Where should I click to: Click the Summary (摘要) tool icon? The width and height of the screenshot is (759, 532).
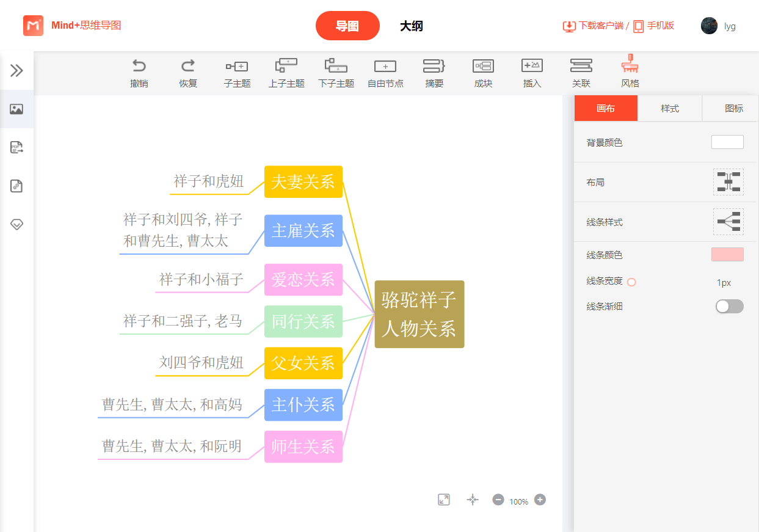(x=434, y=66)
